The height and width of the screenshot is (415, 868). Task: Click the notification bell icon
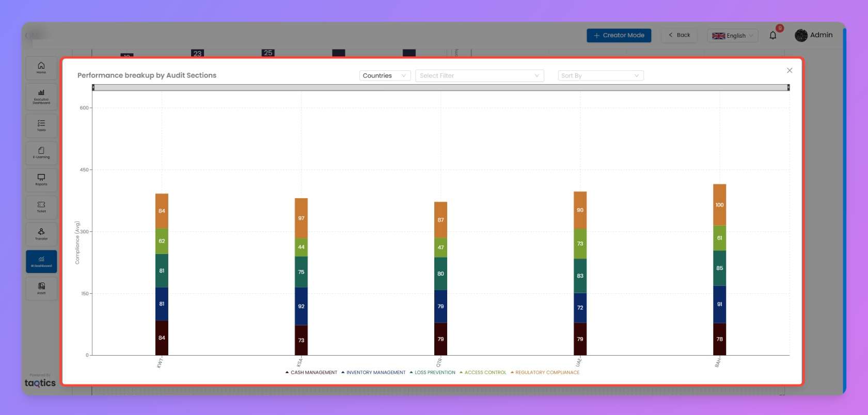pyautogui.click(x=772, y=35)
